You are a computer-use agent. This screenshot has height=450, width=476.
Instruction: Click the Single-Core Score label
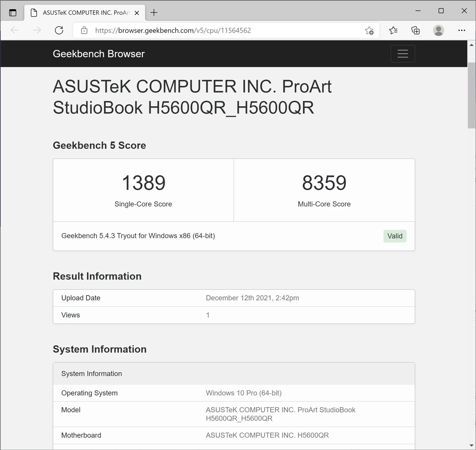(143, 204)
